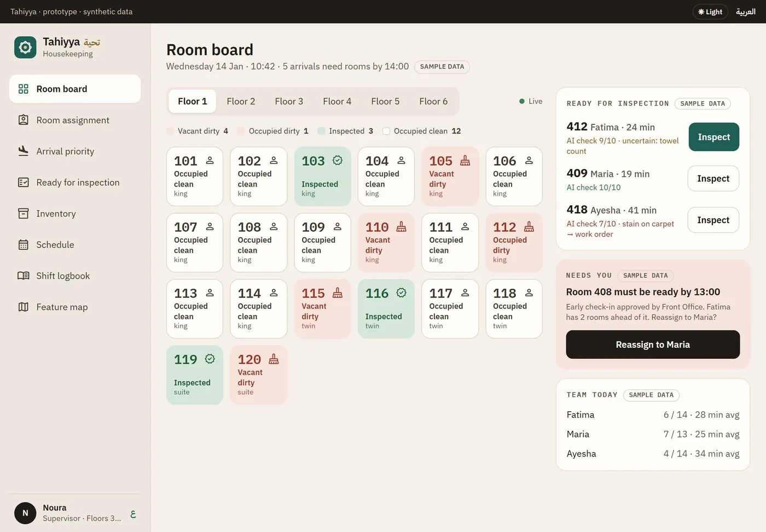Toggle the Vacant dirty legend swatch
The width and height of the screenshot is (766, 532).
tap(170, 131)
